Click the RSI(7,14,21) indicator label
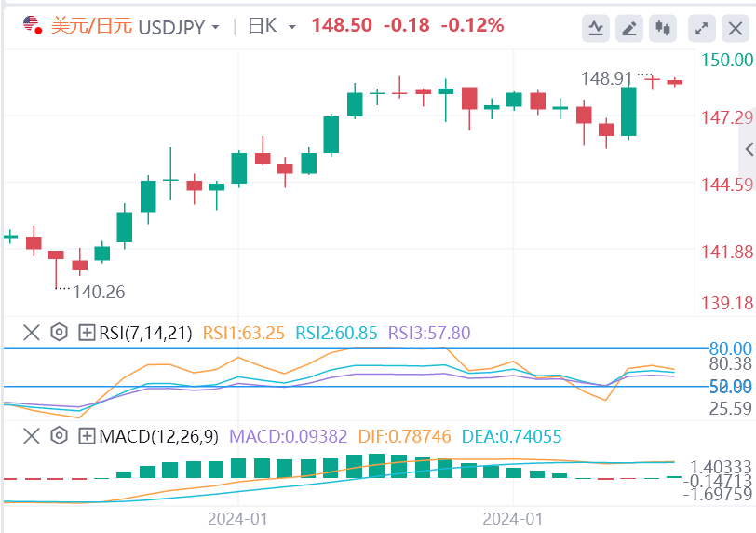This screenshot has height=533, width=756. (x=144, y=332)
